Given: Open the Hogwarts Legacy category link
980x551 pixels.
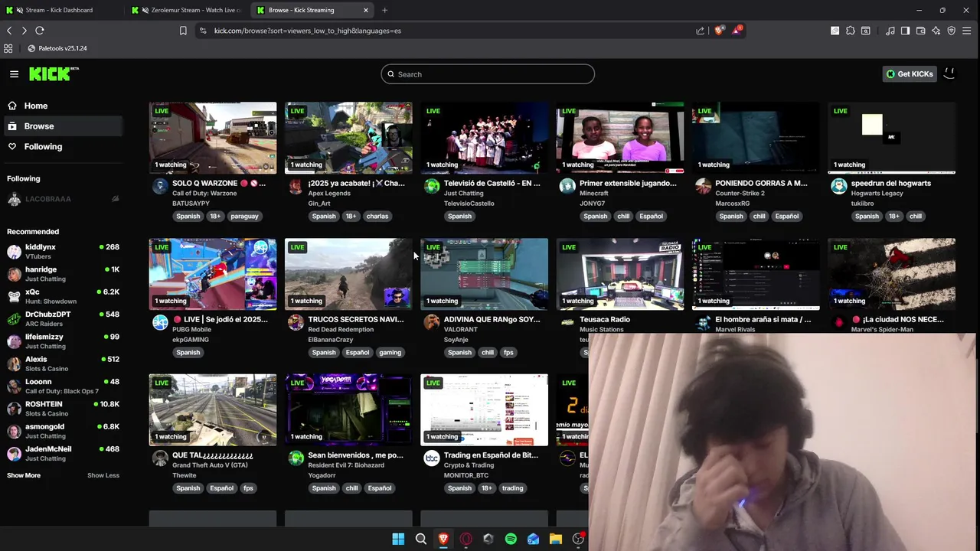Looking at the screenshot, I should tap(877, 194).
